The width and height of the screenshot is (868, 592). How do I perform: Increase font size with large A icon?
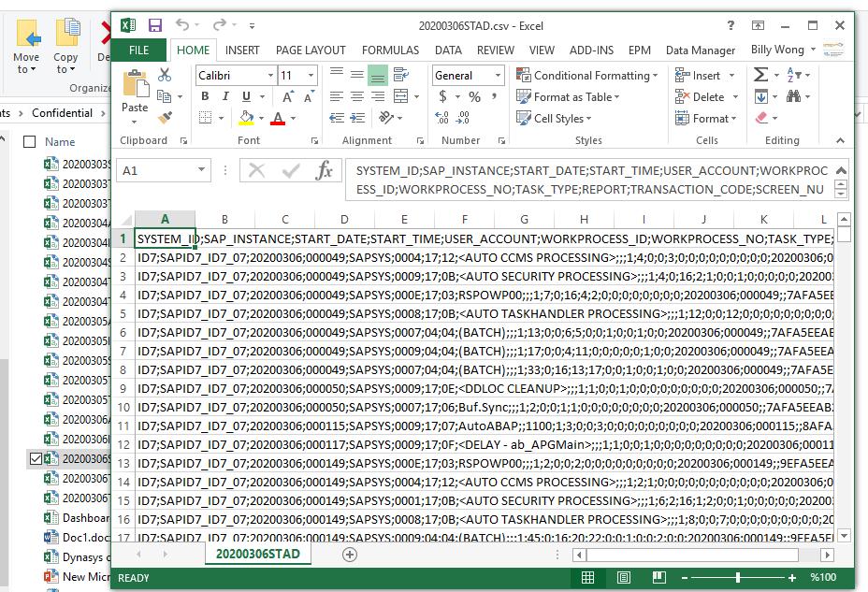pyautogui.click(x=288, y=97)
